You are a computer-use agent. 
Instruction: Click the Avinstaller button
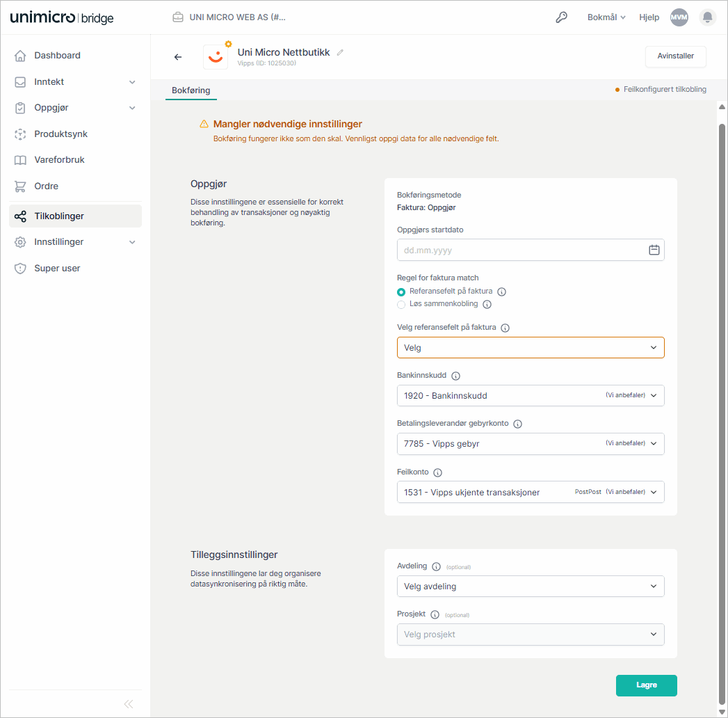pyautogui.click(x=676, y=56)
